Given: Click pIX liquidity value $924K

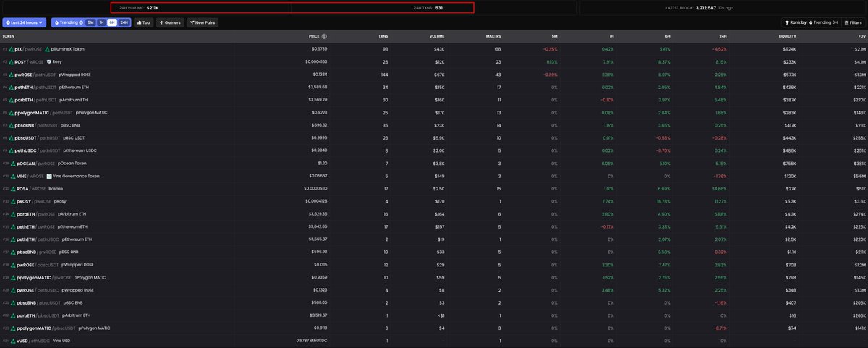Looking at the screenshot, I should (789, 49).
